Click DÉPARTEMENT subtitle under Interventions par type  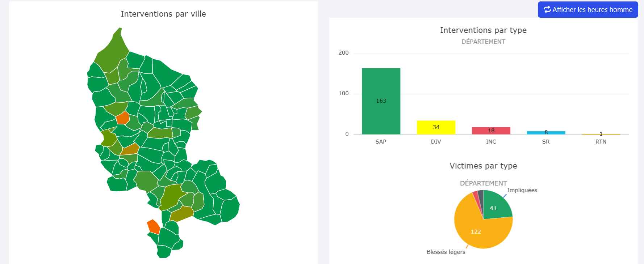[x=483, y=42]
